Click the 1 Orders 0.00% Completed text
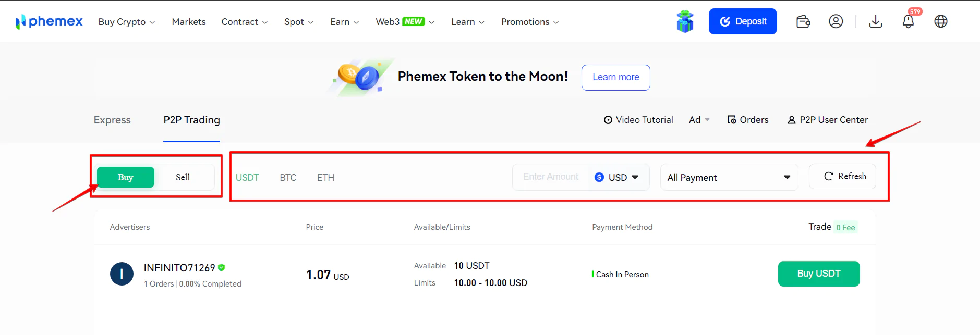Image resolution: width=980 pixels, height=335 pixels. [192, 284]
